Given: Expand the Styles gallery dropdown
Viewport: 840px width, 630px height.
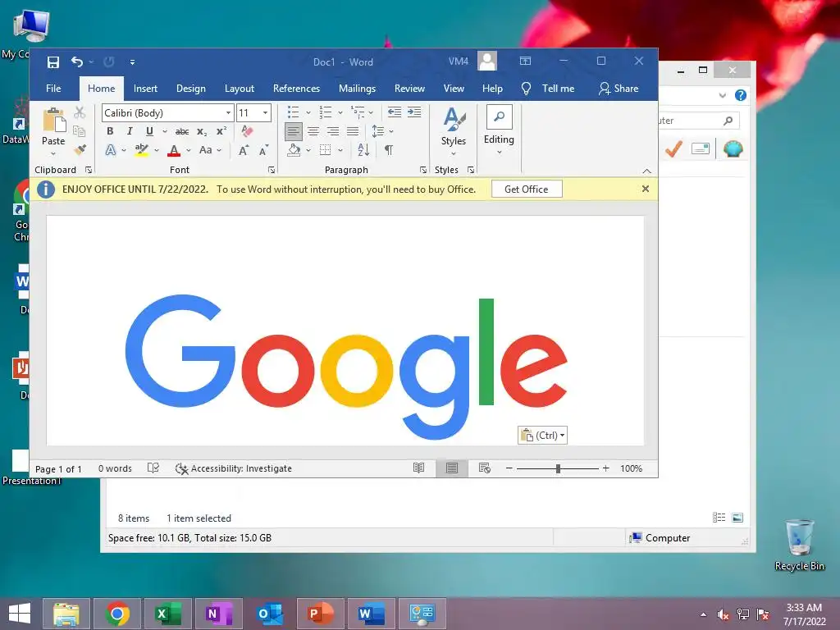Looking at the screenshot, I should click(x=453, y=154).
